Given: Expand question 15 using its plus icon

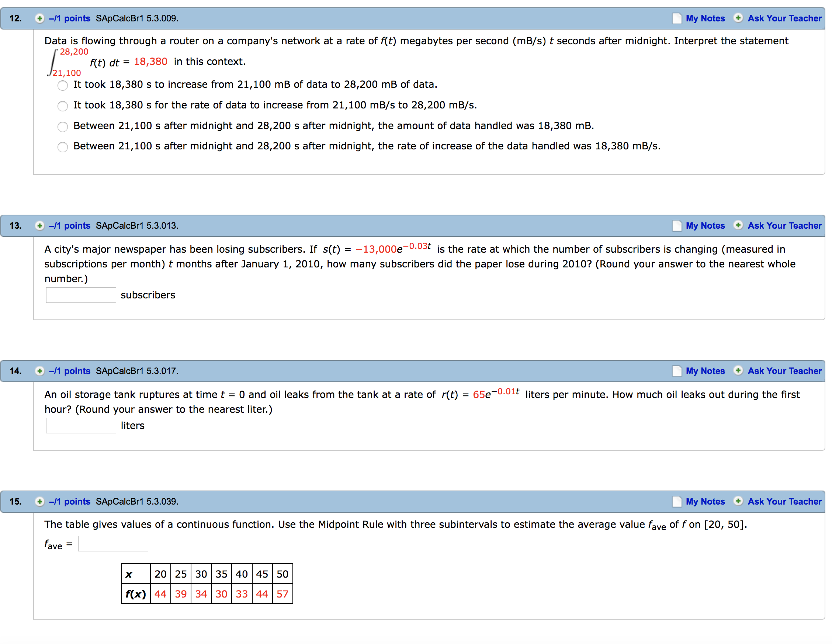Looking at the screenshot, I should [x=39, y=502].
